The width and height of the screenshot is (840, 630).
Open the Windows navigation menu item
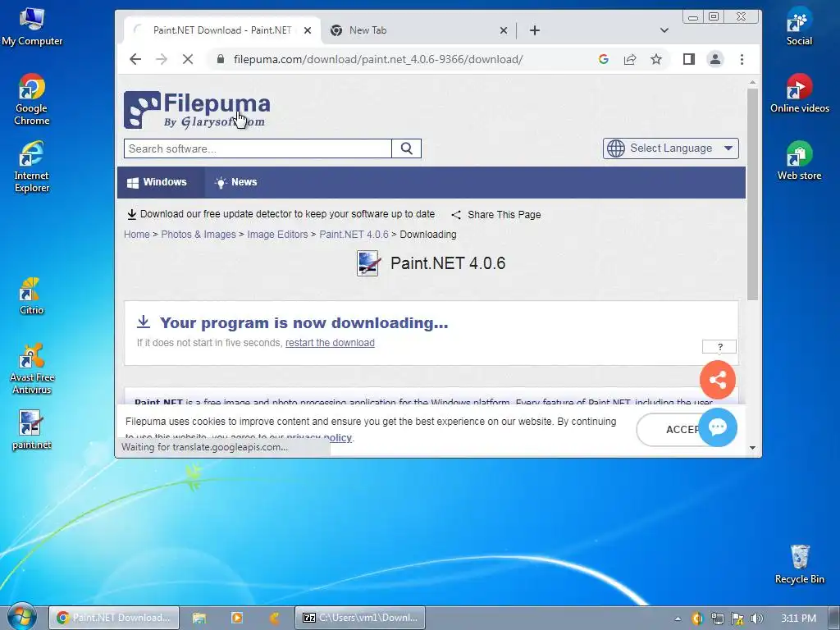tap(160, 182)
